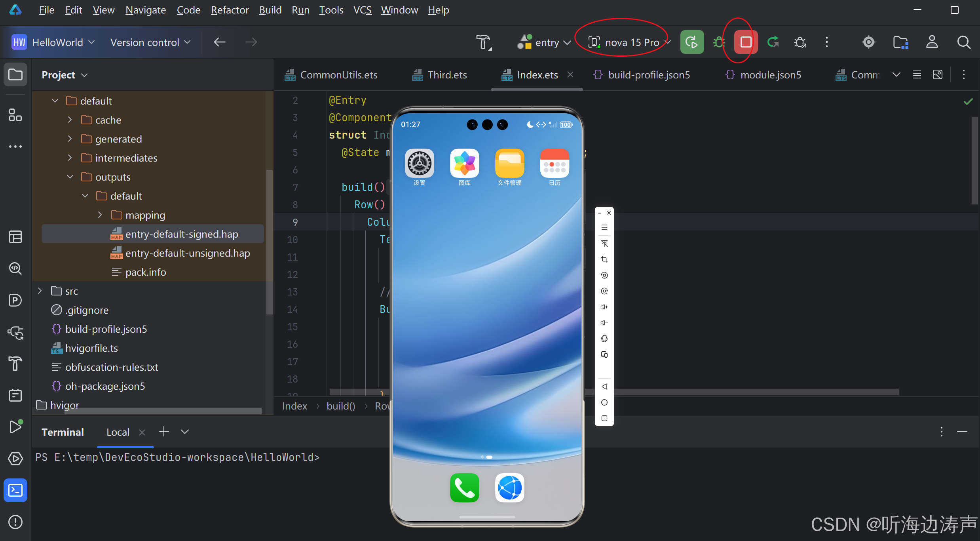The image size is (980, 541).
Task: Close the Local terminal session
Action: 142,432
